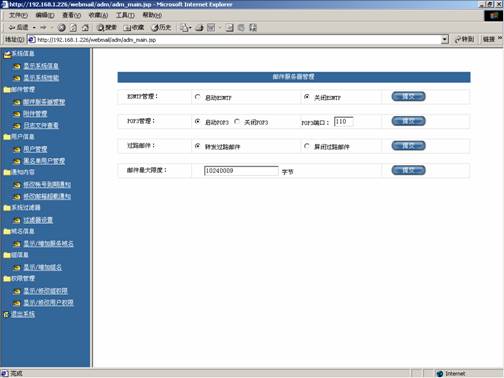The width and height of the screenshot is (504, 378).
Task: Open the 用户管理 sidebar link
Action: (35, 149)
